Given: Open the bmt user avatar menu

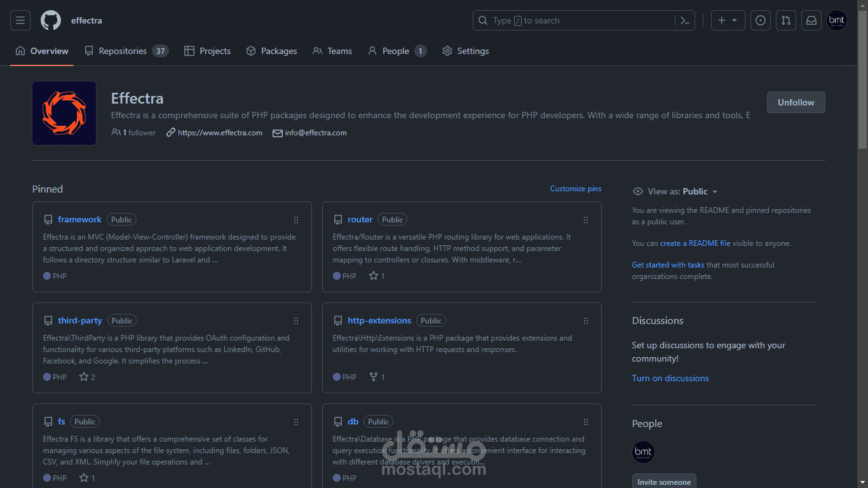Looking at the screenshot, I should pos(837,20).
